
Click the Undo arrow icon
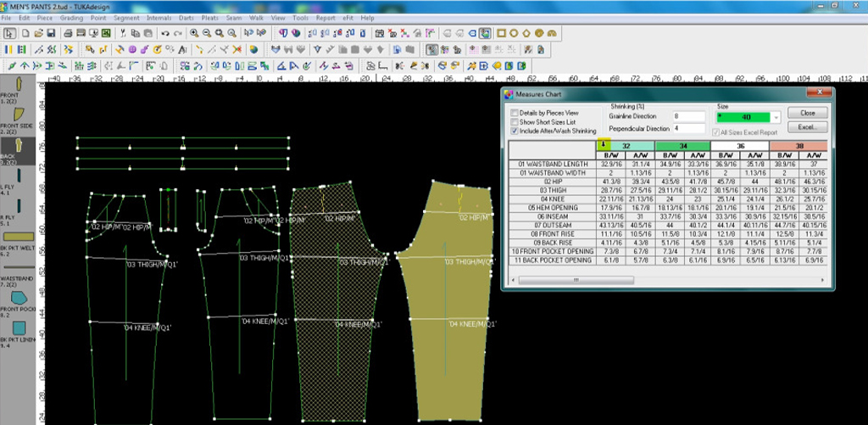[164, 33]
